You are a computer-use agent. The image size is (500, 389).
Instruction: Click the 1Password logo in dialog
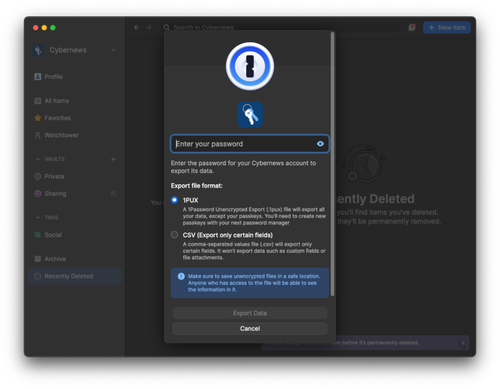pos(250,66)
